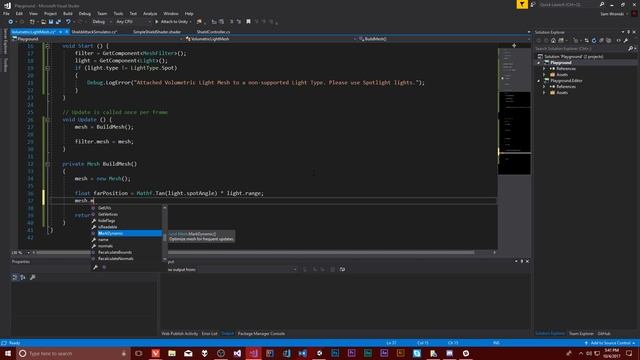Click IntelliSense properties filter wrench icon
640x360 pixels.
coord(95,267)
